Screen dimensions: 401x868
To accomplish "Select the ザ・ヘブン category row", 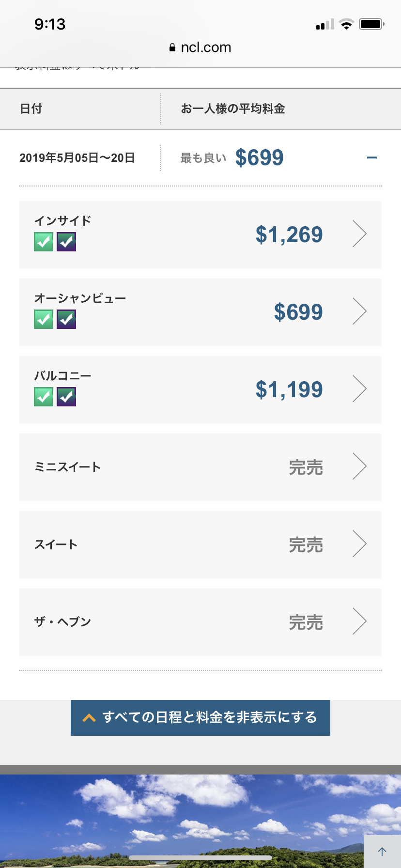I will [200, 622].
